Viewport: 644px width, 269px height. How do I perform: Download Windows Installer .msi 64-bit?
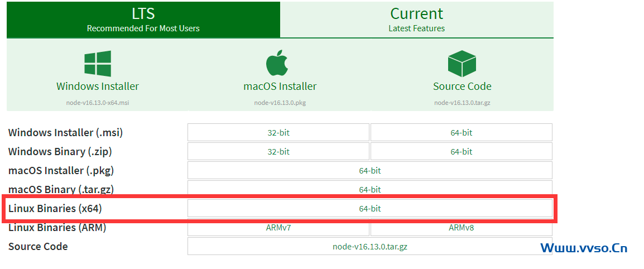(x=461, y=133)
